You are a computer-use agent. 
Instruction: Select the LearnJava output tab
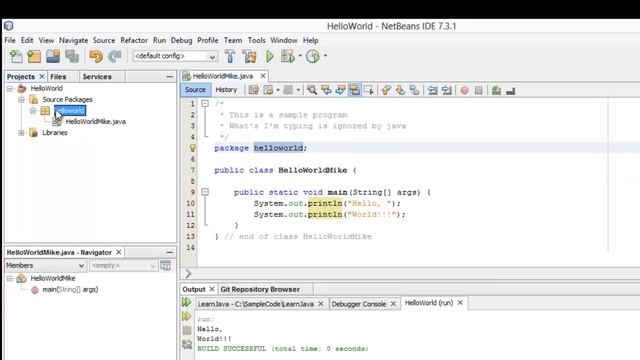[x=256, y=304]
